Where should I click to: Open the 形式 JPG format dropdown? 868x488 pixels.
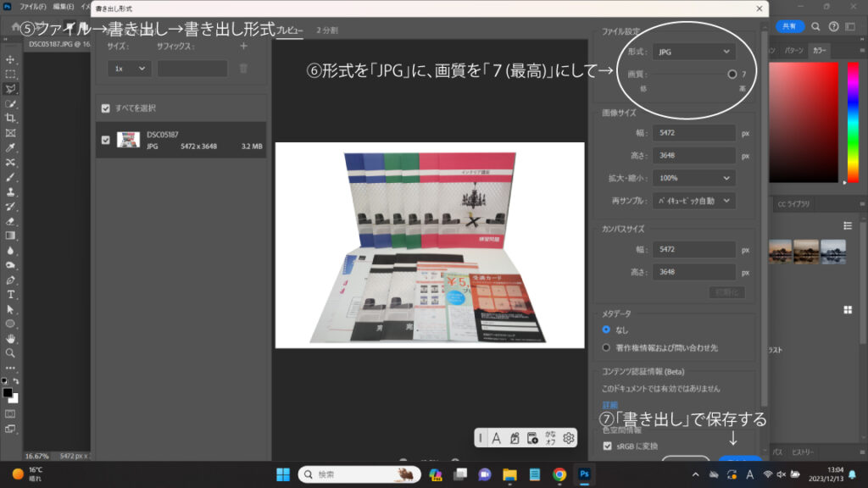pos(693,52)
